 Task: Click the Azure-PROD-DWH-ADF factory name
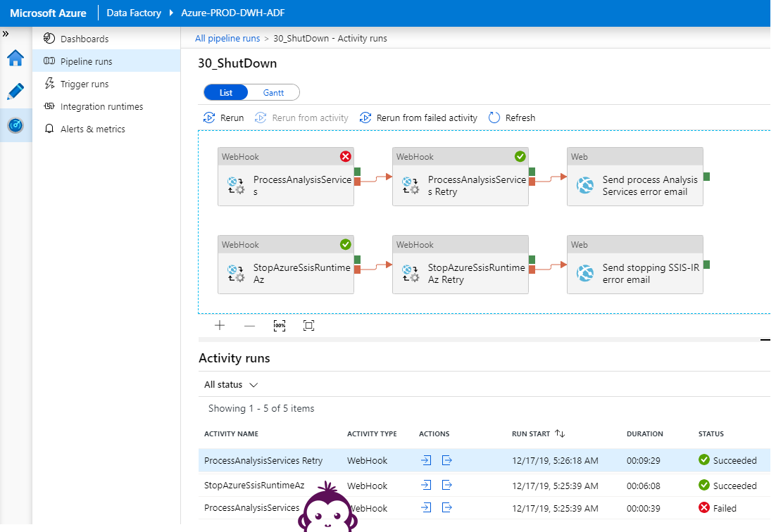point(232,13)
